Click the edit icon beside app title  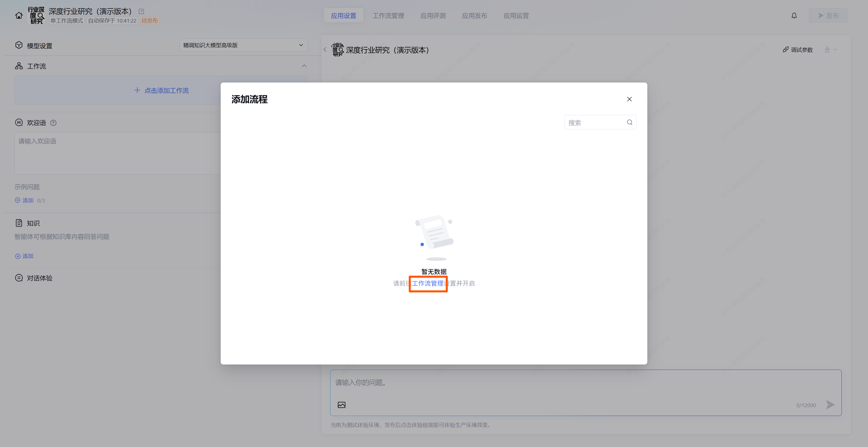[142, 12]
